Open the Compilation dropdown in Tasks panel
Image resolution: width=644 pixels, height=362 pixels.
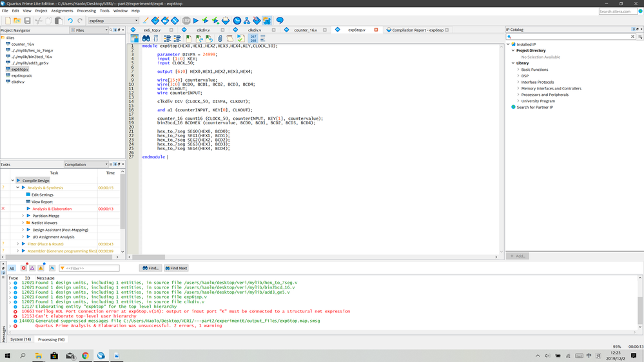coord(86,164)
